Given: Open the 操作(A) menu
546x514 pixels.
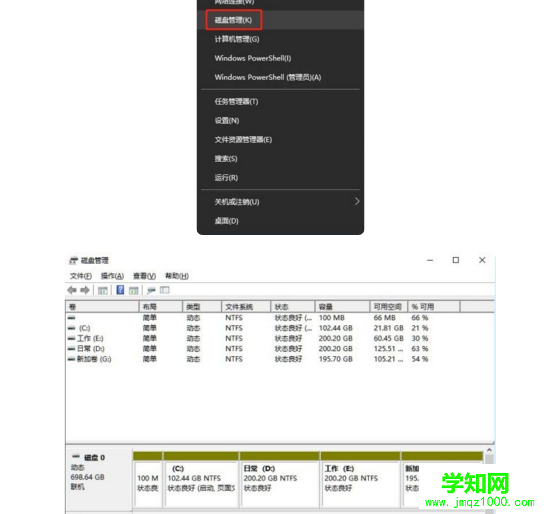Looking at the screenshot, I should pos(112,276).
